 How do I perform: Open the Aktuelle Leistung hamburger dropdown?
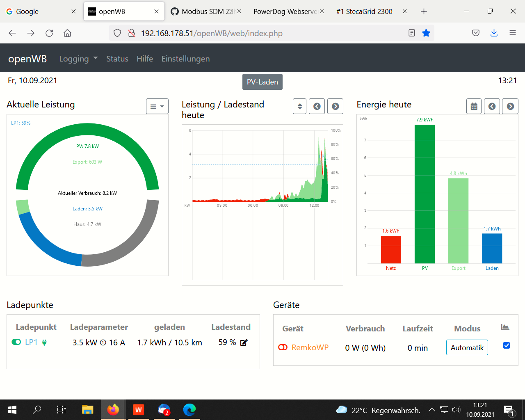pyautogui.click(x=157, y=107)
